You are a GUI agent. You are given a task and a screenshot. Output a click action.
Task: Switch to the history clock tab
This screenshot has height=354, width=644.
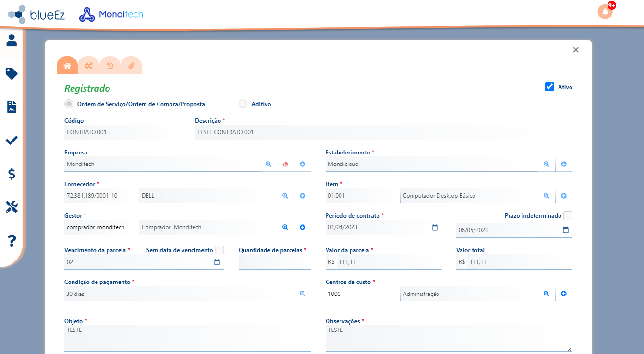pyautogui.click(x=110, y=66)
